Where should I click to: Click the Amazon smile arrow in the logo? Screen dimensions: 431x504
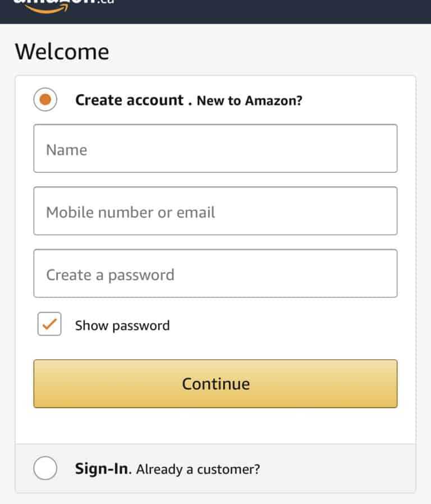tap(48, 9)
